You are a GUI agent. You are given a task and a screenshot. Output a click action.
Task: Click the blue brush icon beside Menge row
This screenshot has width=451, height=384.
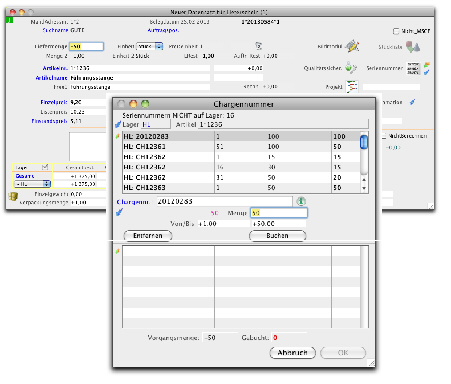coord(119,212)
